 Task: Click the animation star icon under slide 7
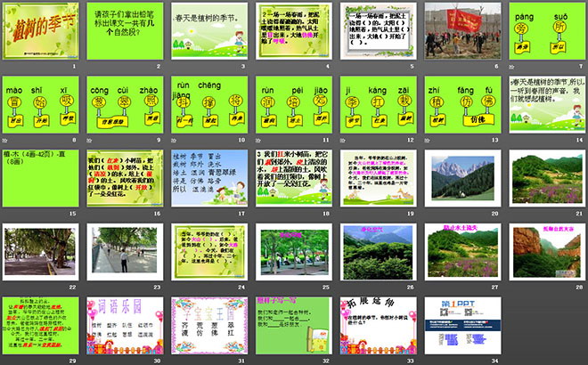(511, 67)
